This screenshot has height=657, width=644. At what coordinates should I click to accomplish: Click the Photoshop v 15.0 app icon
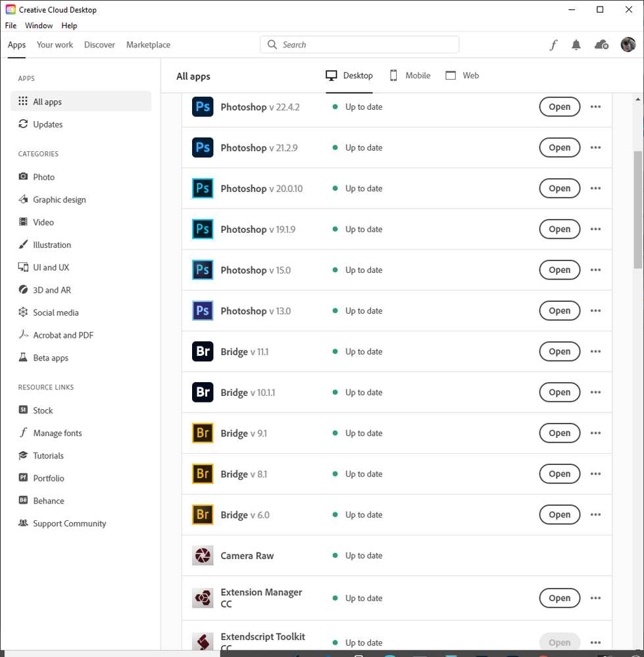(x=203, y=270)
